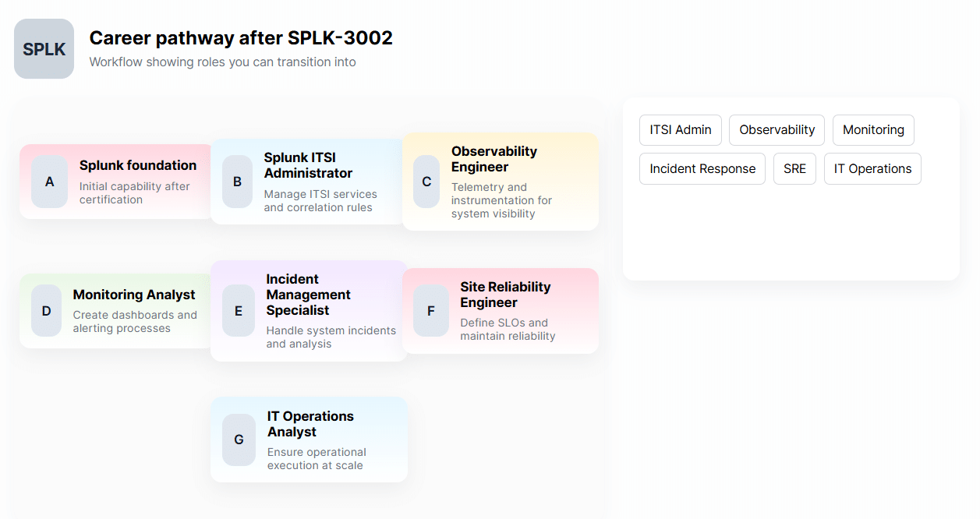Select the 'B' badge on Splunk ITSI Administrator node

point(238,182)
